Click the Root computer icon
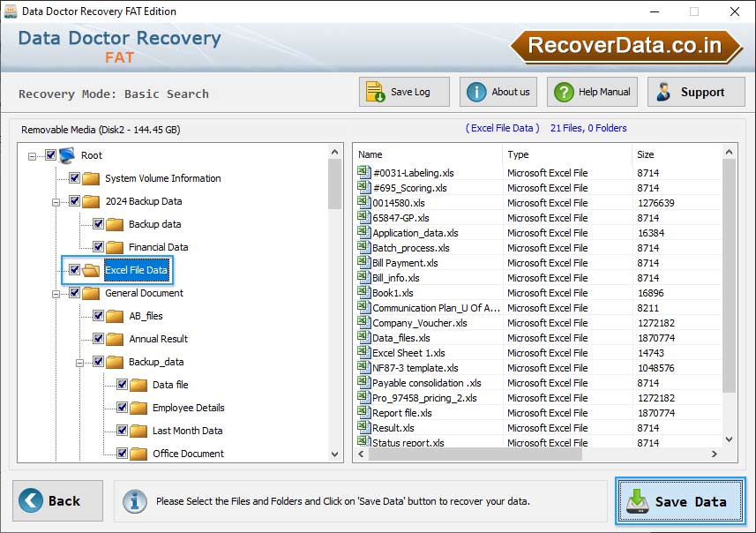This screenshot has width=756, height=533. click(68, 155)
